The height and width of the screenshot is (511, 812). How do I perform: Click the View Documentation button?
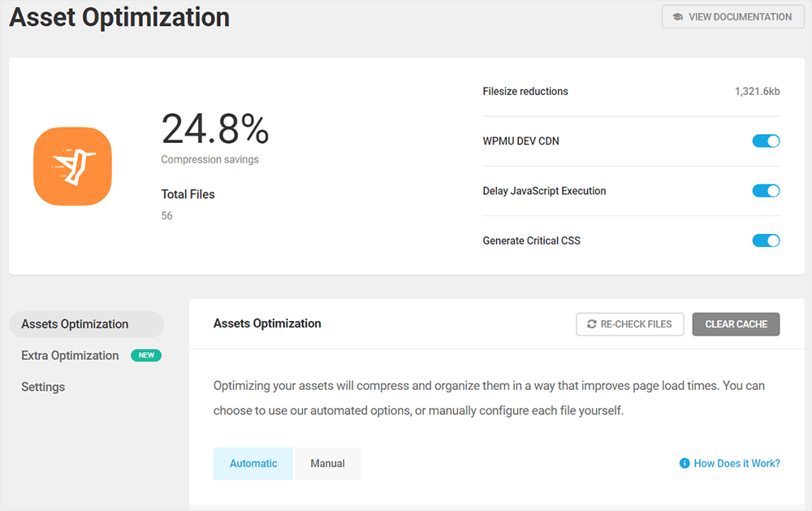[732, 17]
